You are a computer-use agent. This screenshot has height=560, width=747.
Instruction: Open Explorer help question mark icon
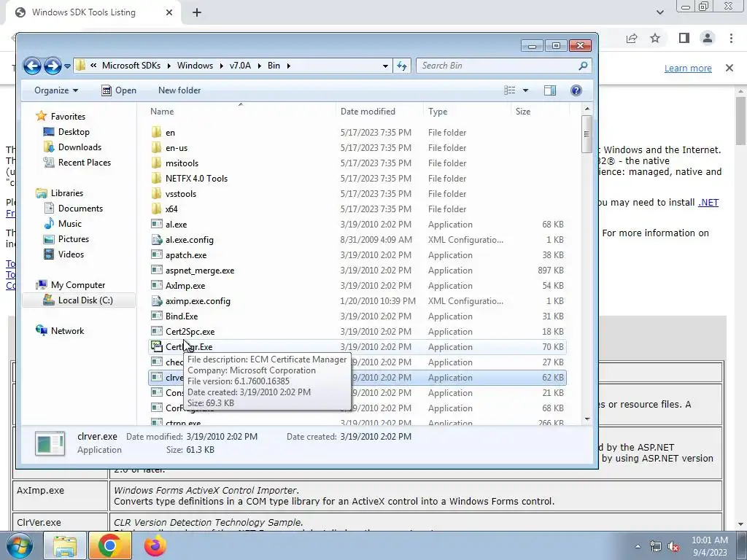[x=576, y=90]
